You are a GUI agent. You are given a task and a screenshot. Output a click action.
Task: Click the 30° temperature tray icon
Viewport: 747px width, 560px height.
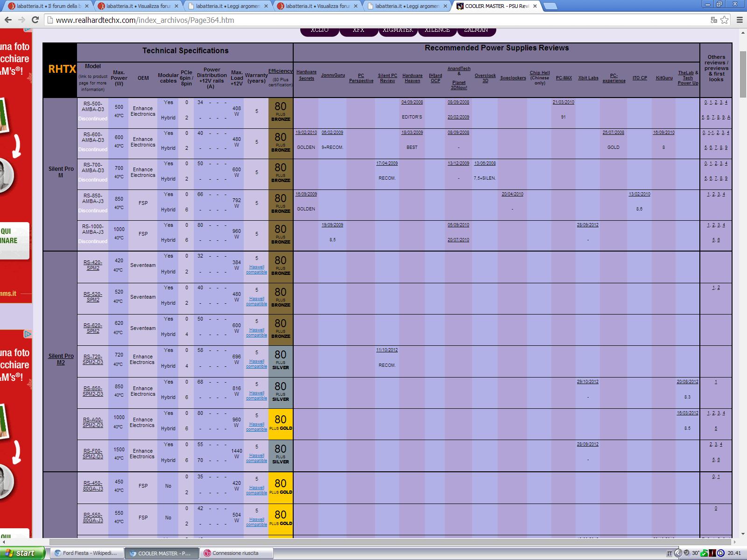[696, 553]
